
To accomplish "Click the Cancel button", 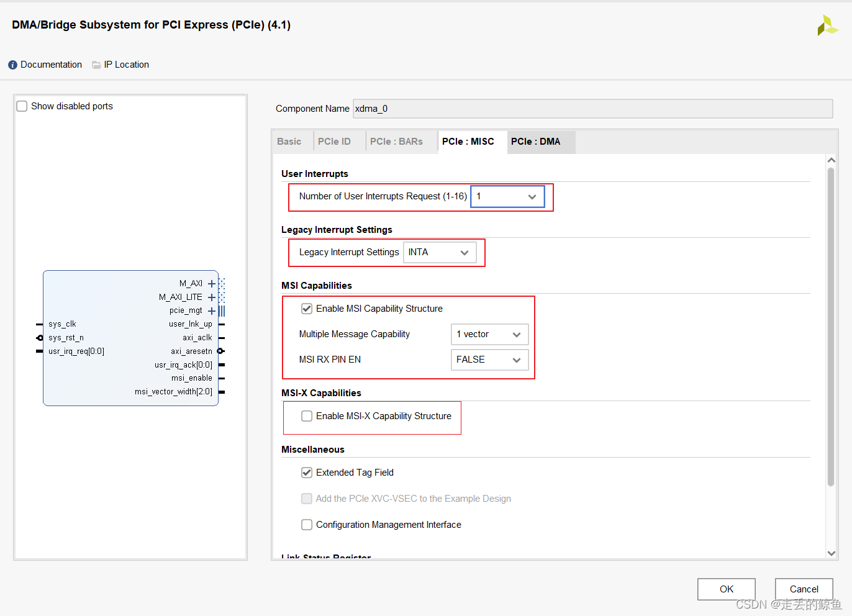I will click(x=804, y=589).
